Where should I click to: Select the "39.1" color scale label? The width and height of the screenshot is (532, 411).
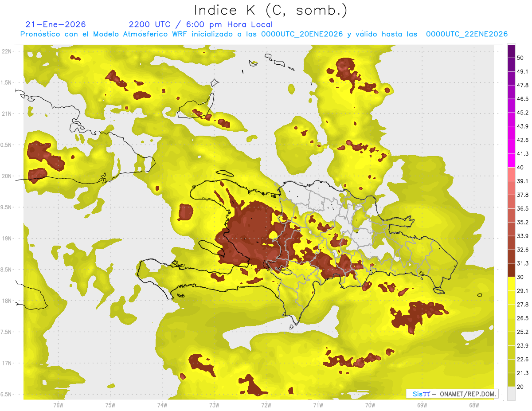tap(523, 181)
